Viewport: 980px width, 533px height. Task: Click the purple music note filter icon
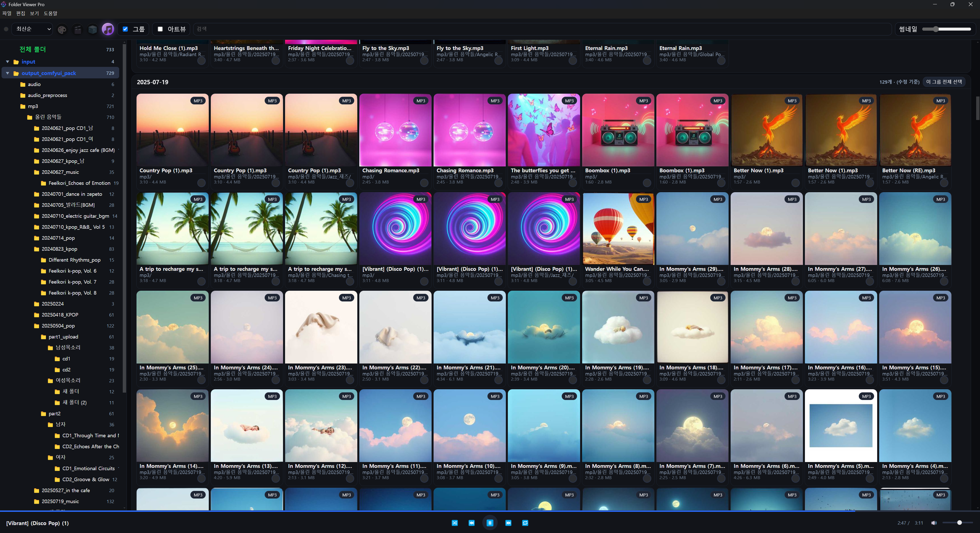[x=108, y=29]
